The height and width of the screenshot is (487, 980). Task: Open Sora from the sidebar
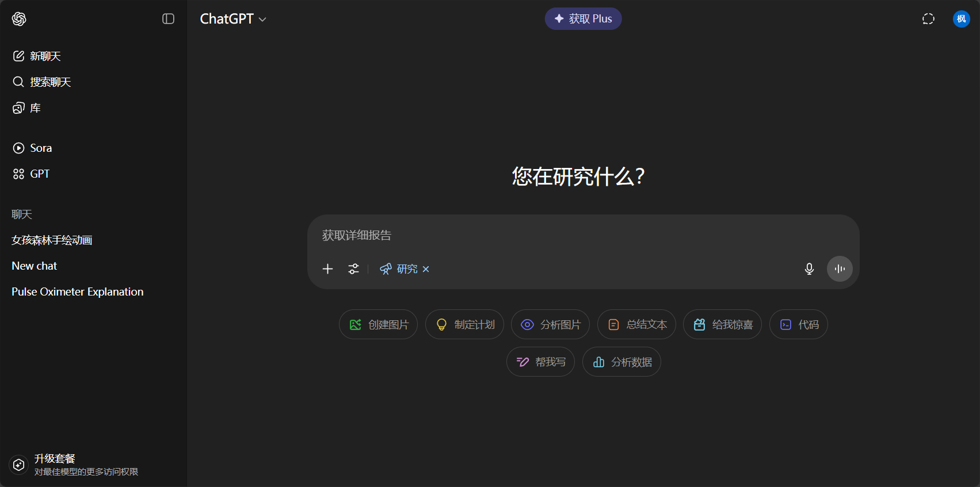pos(93,148)
